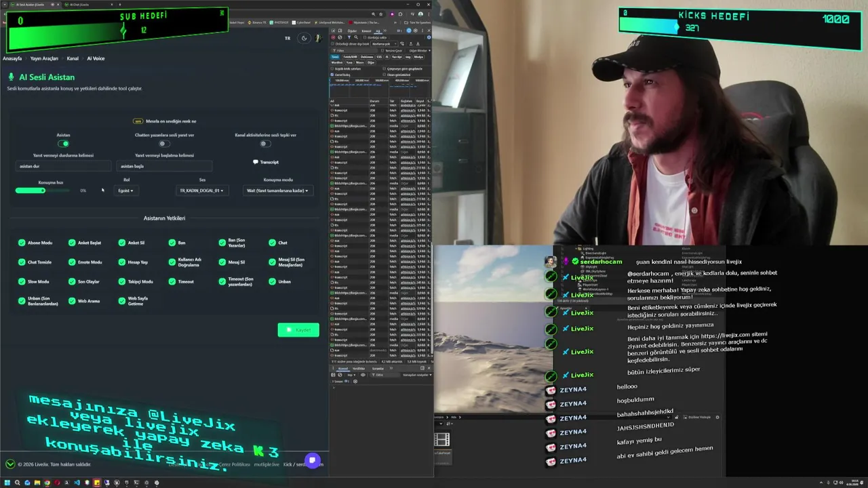Open the Yayın Araçları menu
Image resolution: width=868 pixels, height=488 pixels.
pos(44,58)
